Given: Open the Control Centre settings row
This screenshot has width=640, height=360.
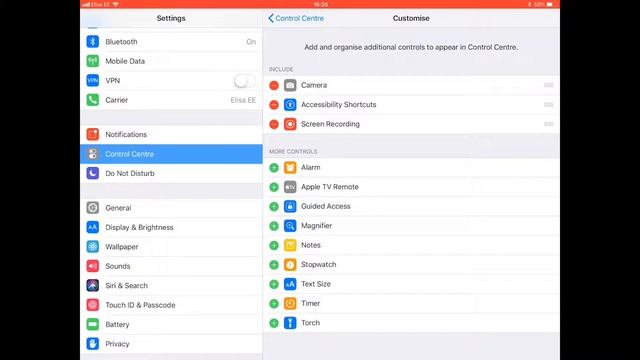Looking at the screenshot, I should 171,154.
